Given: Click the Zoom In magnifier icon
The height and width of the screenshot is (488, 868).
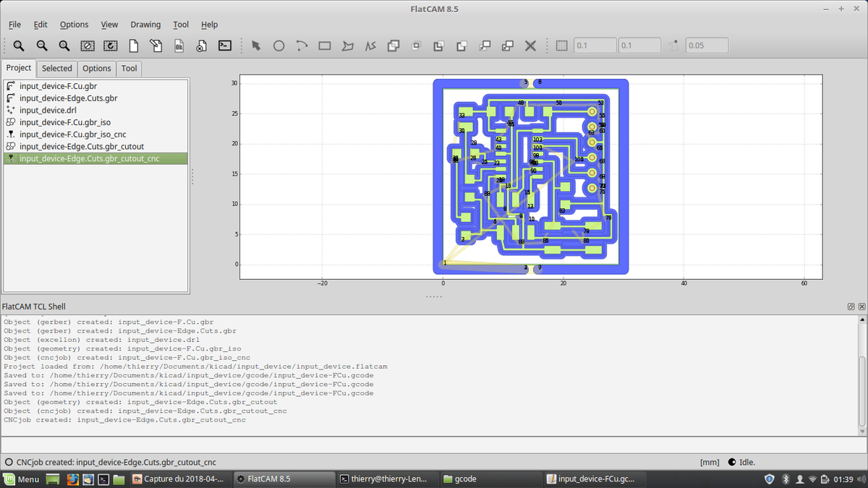Looking at the screenshot, I should click(64, 46).
